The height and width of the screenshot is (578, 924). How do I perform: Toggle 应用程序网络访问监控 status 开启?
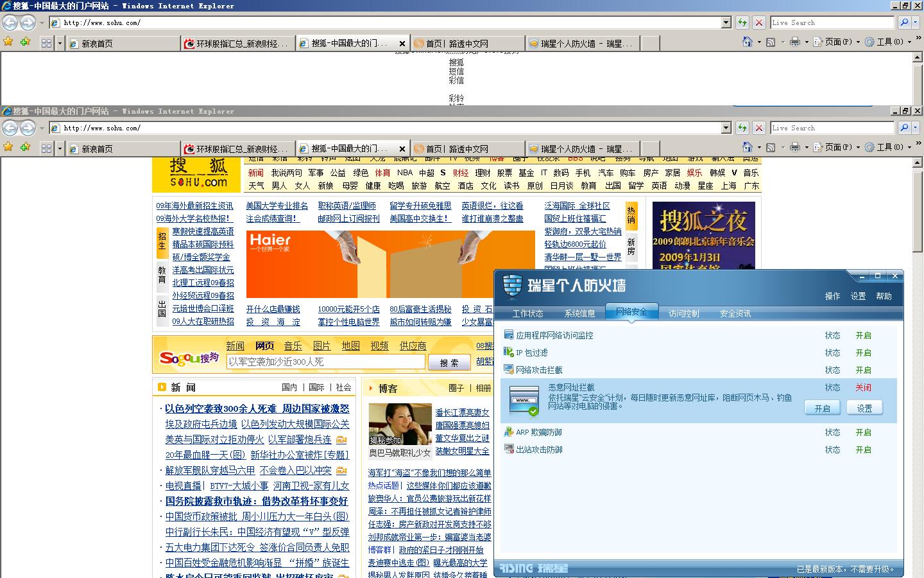pos(863,335)
